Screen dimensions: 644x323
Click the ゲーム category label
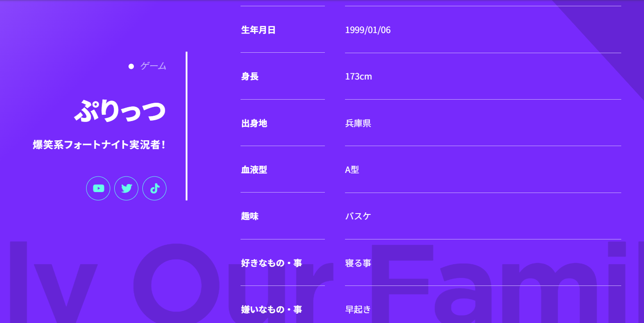point(153,66)
